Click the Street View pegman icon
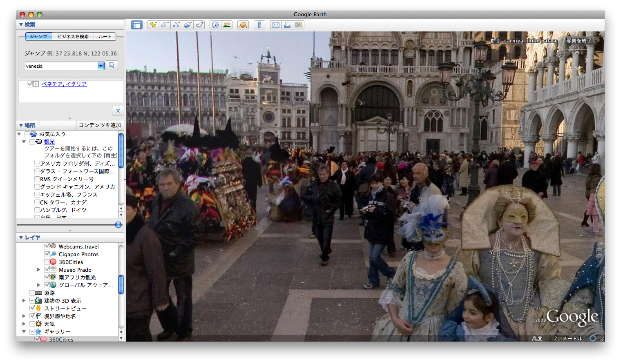621x364 pixels. tap(38, 308)
